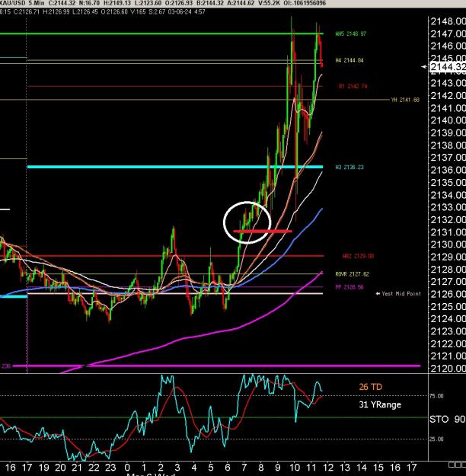Click the 26 TD label in stochastic panel
Screen dimensions: 466x476
tap(370, 387)
